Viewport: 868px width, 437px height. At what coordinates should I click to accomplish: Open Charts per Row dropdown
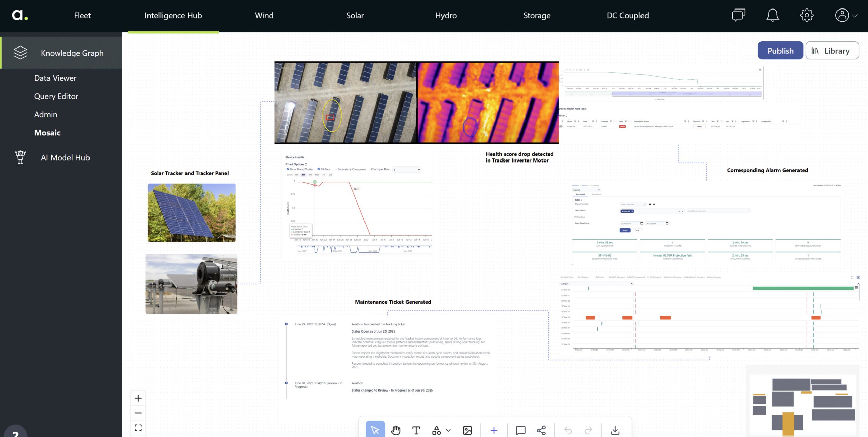pos(407,169)
